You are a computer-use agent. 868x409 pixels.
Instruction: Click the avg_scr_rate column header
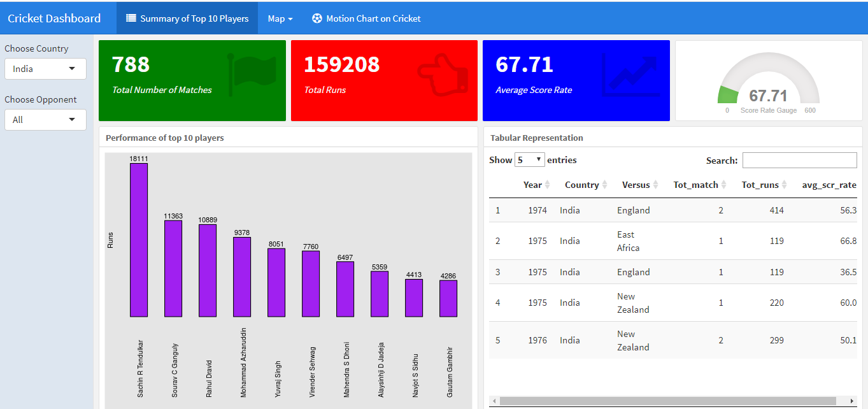829,185
